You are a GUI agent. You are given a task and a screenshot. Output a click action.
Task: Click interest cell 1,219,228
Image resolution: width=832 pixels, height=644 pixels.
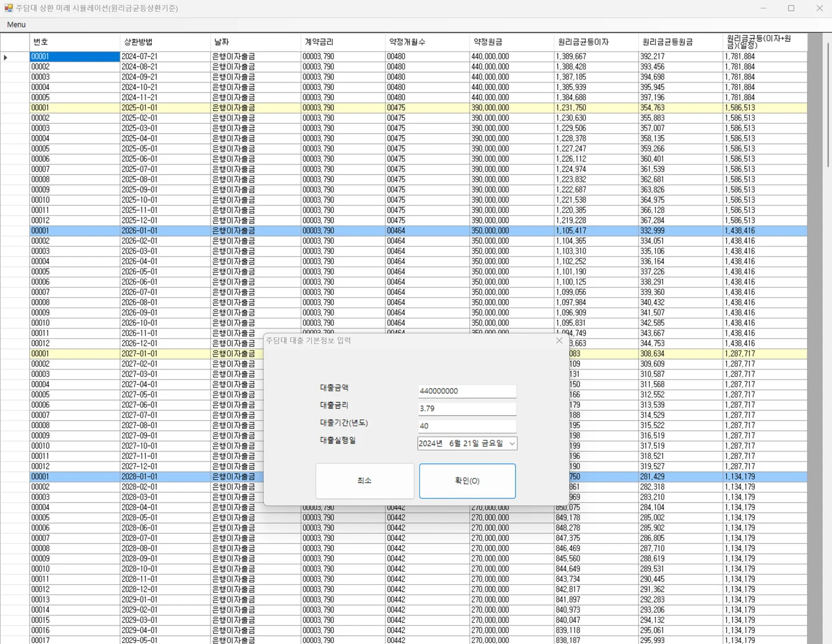(x=596, y=220)
